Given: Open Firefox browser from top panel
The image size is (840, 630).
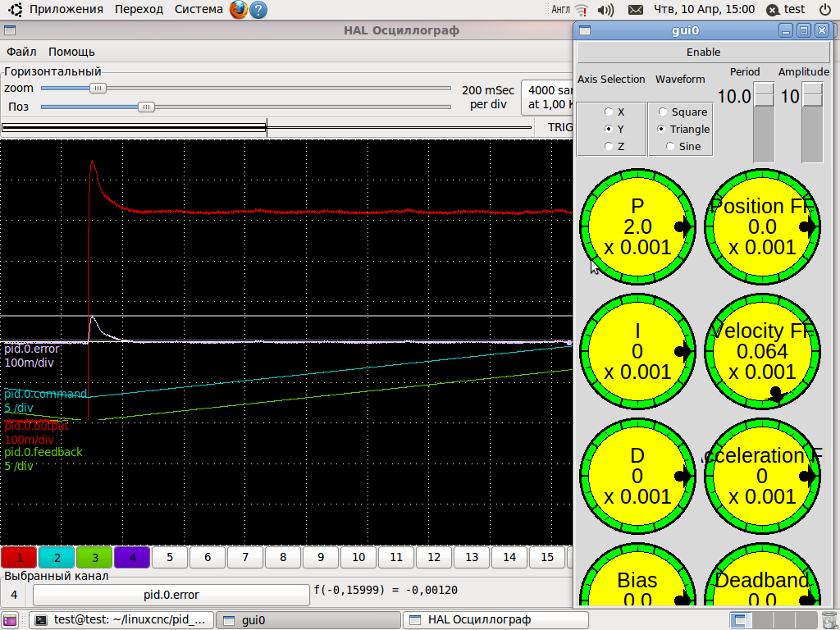Looking at the screenshot, I should tap(238, 10).
